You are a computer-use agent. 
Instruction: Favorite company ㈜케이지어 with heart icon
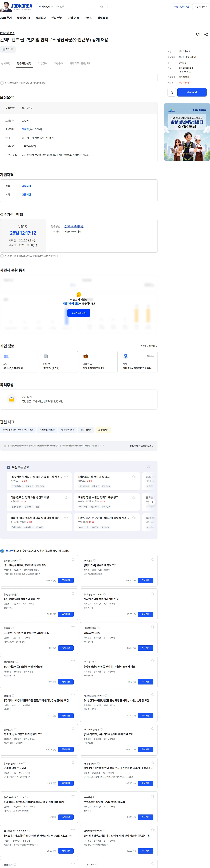pyautogui.click(x=17, y=662)
